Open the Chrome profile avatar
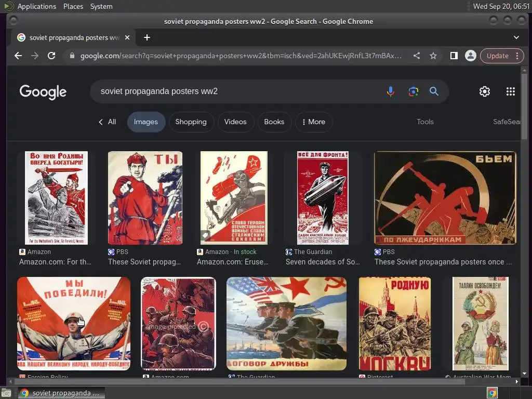Image resolution: width=532 pixels, height=399 pixels. tap(471, 56)
